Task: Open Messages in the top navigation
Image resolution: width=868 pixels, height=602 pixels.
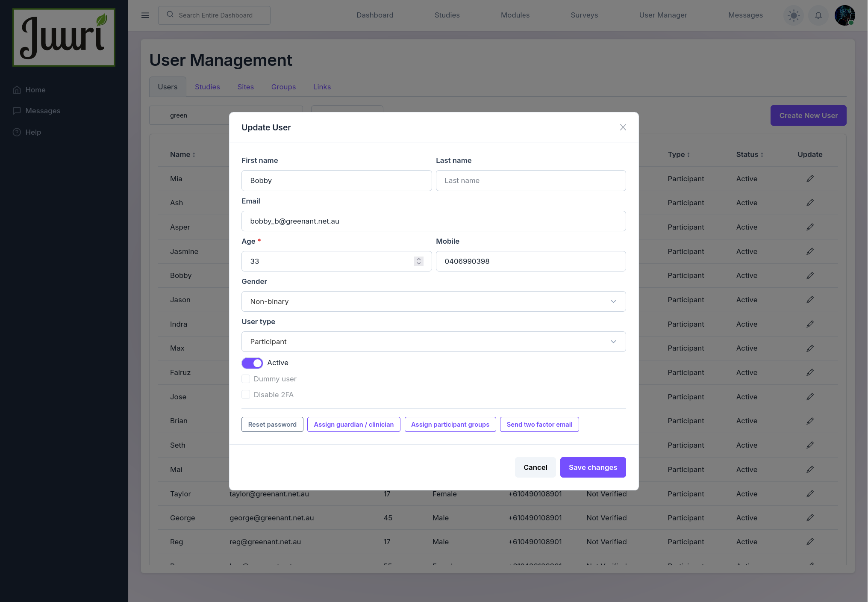Action: point(745,15)
